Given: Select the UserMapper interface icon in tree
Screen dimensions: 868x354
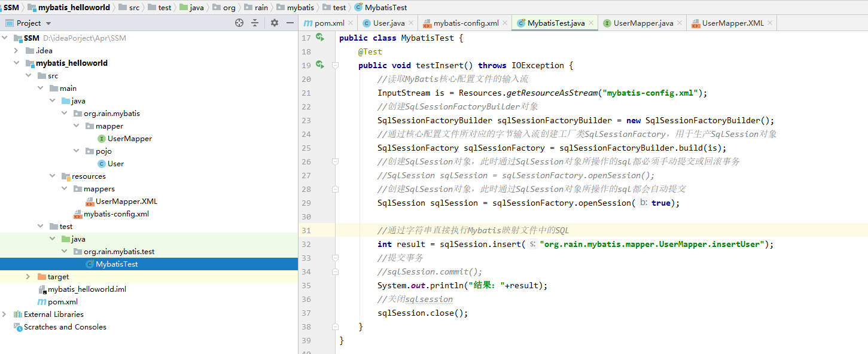Looking at the screenshot, I should pos(102,139).
